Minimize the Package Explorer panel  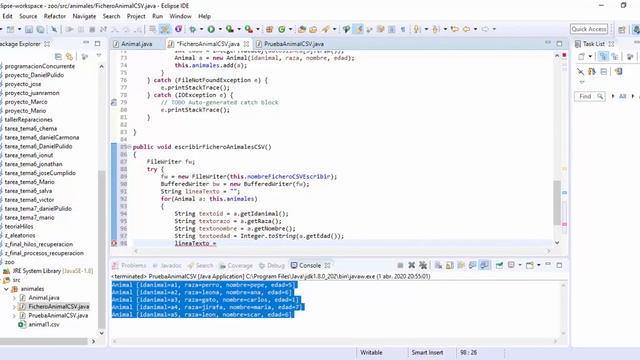[x=86, y=43]
